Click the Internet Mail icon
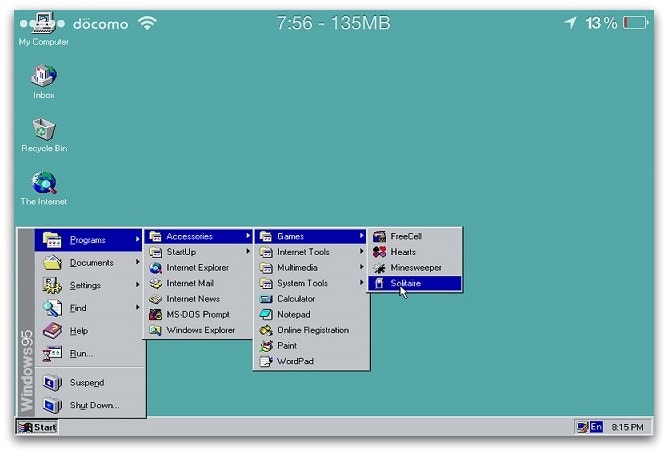 click(x=155, y=283)
